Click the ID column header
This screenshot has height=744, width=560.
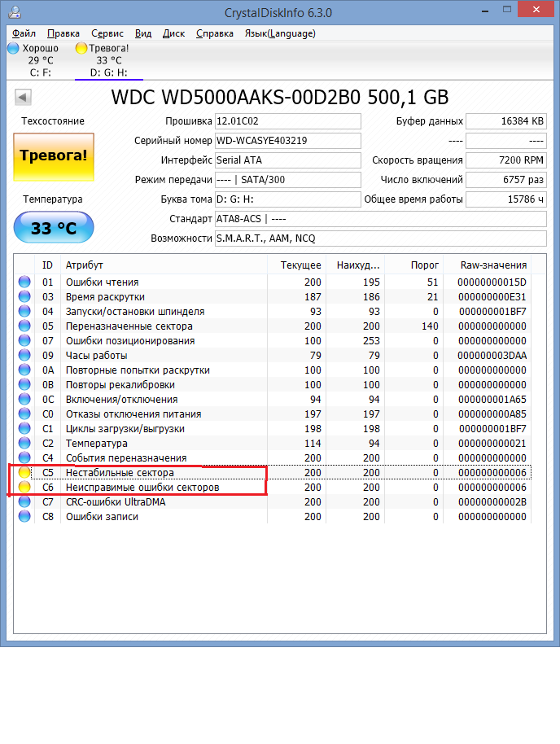pyautogui.click(x=47, y=265)
